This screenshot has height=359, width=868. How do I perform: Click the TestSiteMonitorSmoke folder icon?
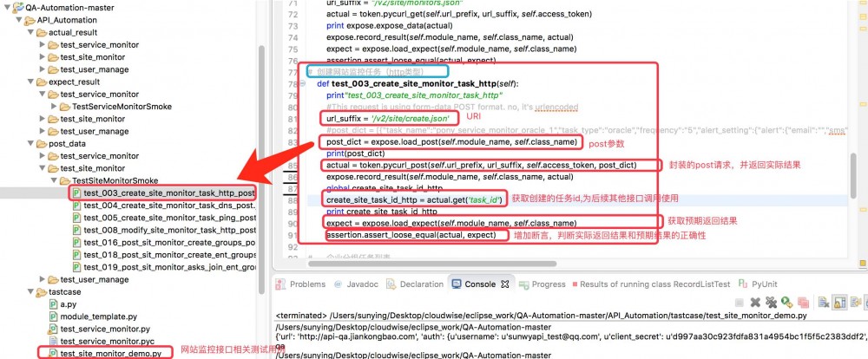pyautogui.click(x=65, y=180)
